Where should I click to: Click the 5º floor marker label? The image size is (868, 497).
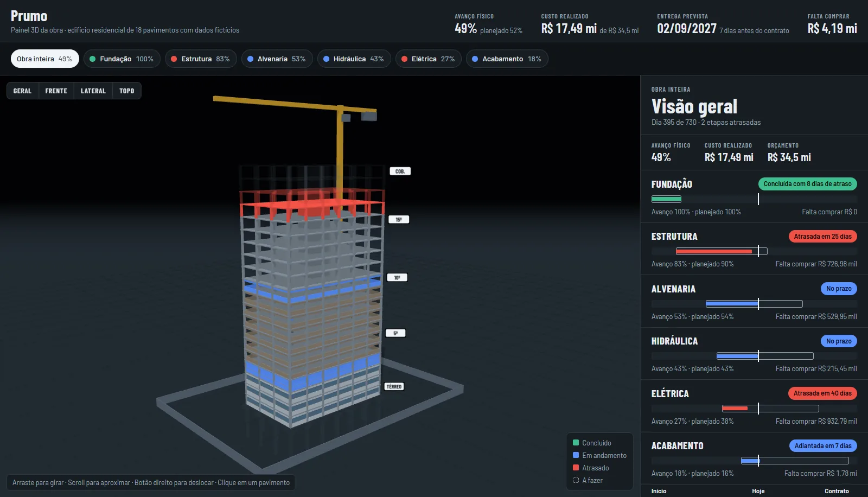point(395,333)
